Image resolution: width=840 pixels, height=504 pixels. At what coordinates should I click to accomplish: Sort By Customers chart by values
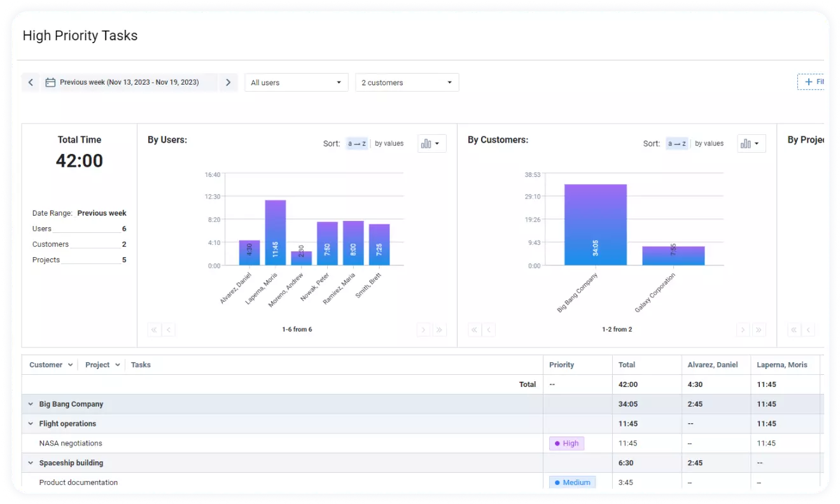pos(709,144)
